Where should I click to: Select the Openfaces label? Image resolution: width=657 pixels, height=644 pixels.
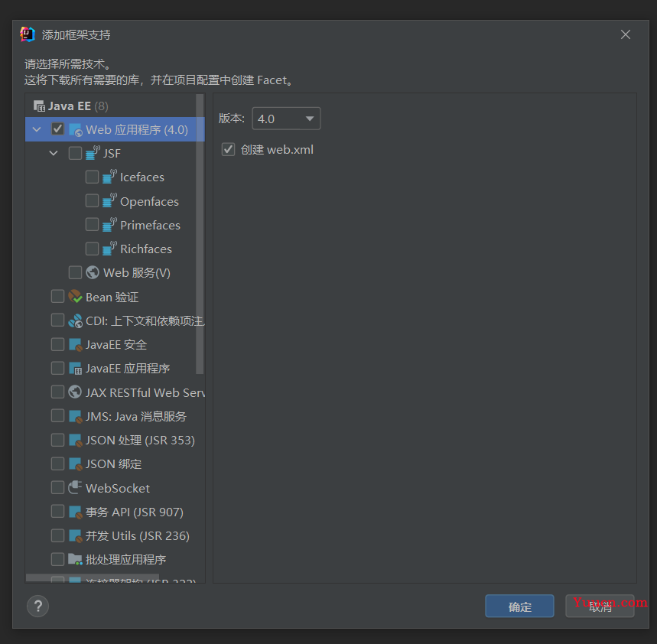click(150, 202)
